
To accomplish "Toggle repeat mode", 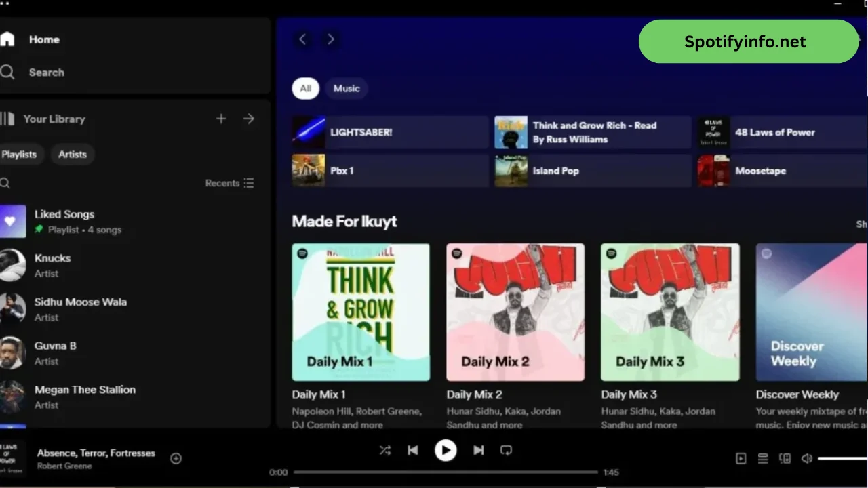I will (x=506, y=450).
